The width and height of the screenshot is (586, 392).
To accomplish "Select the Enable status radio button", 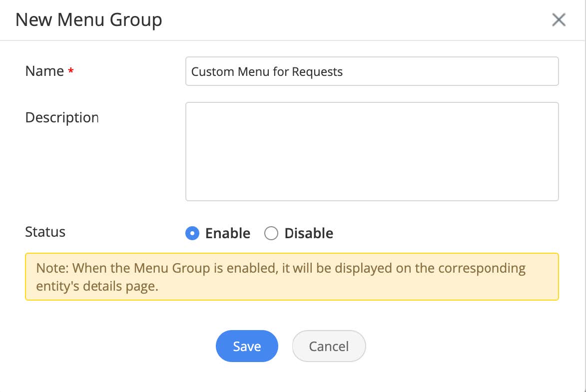I will point(192,233).
